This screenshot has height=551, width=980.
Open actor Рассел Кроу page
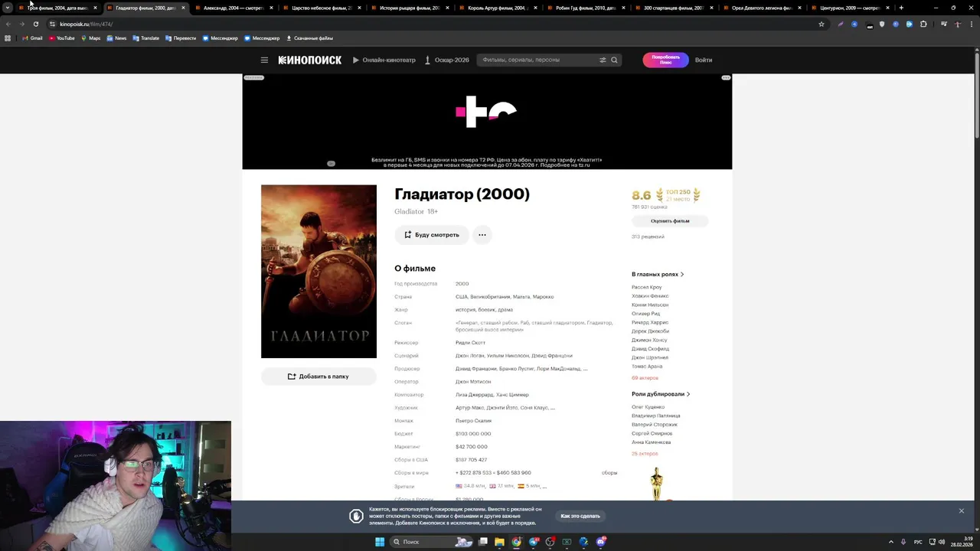tap(647, 287)
